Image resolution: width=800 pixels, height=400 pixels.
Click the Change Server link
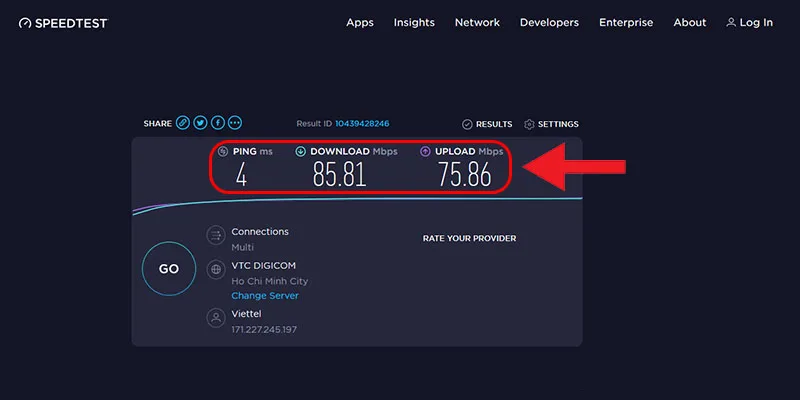tap(265, 296)
